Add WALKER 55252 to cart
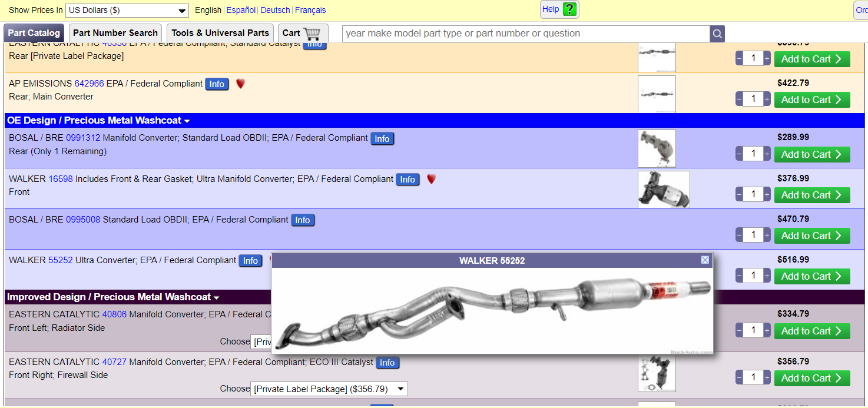 click(x=812, y=276)
